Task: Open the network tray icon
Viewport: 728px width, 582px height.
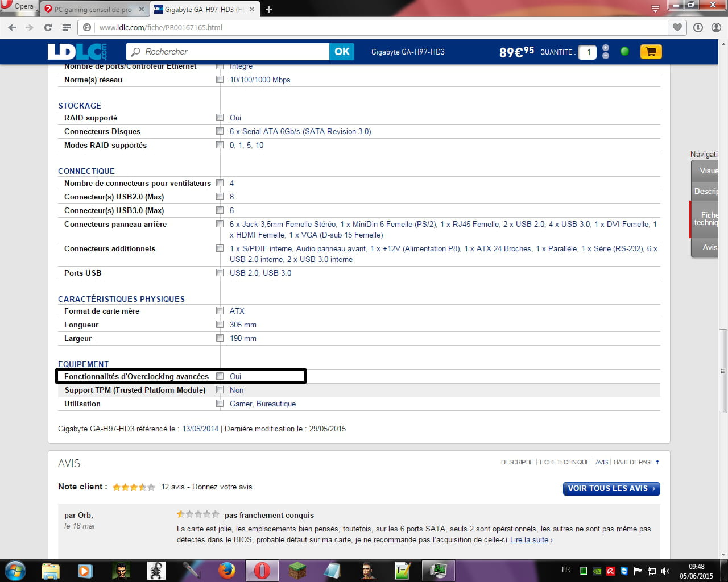Action: tap(652, 571)
